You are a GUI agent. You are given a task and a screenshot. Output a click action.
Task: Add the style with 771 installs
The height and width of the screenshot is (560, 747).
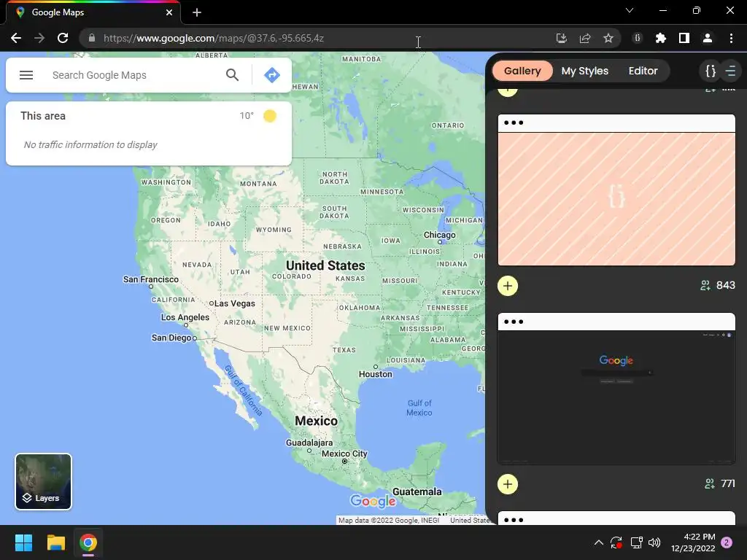[508, 484]
